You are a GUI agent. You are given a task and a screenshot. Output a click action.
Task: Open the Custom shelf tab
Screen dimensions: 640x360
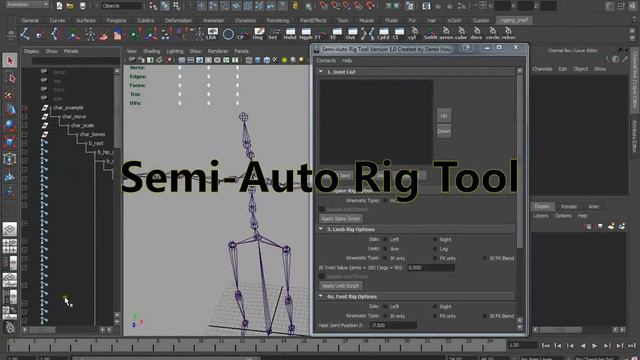pos(480,20)
